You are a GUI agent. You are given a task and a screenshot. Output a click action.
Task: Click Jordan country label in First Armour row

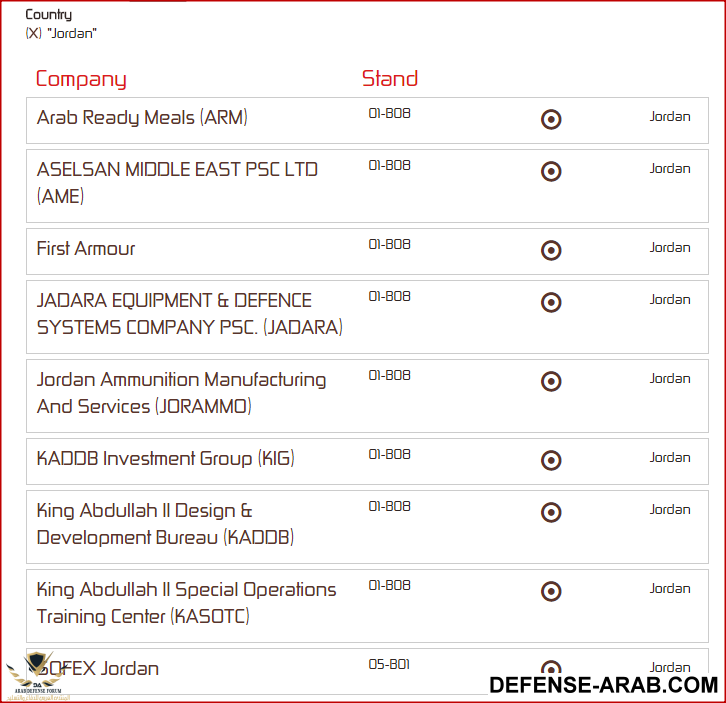click(670, 248)
